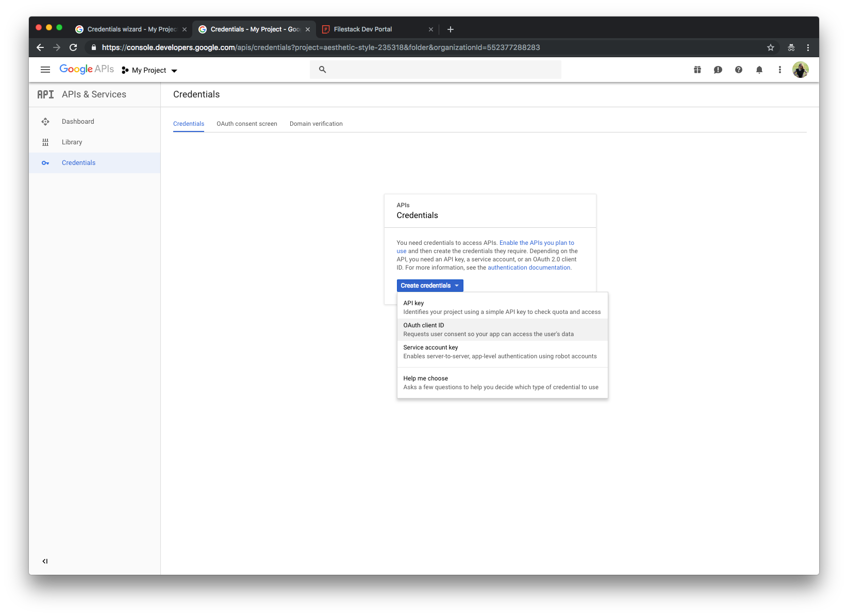Click the Dashboard sidebar icon

coord(45,122)
